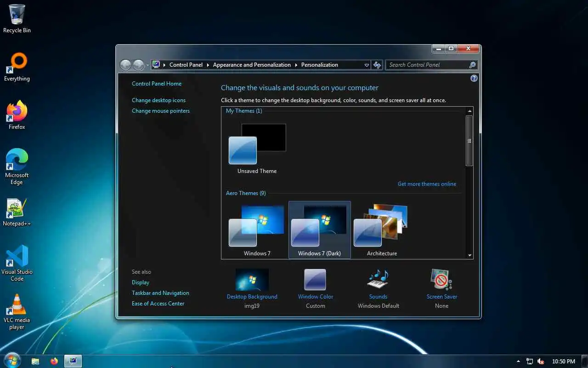This screenshot has width=588, height=368.
Task: Select the Windows 7 (Dark) theme
Action: click(x=320, y=230)
